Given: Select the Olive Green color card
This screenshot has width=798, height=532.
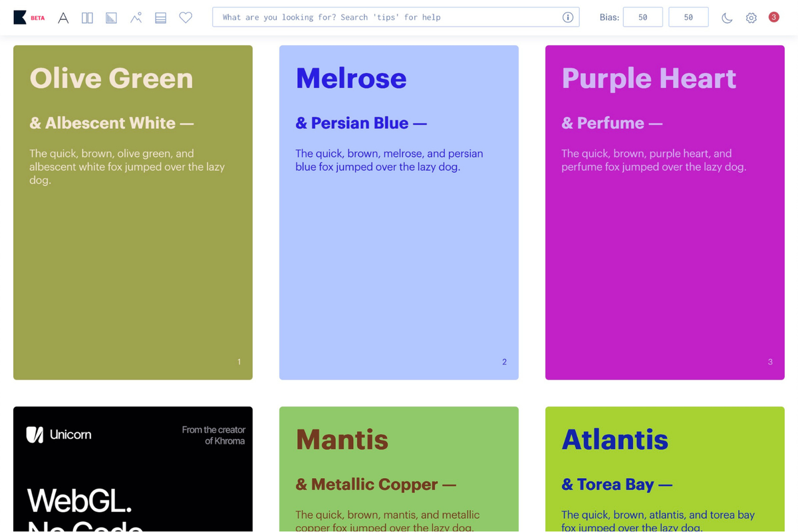Looking at the screenshot, I should pyautogui.click(x=133, y=266).
